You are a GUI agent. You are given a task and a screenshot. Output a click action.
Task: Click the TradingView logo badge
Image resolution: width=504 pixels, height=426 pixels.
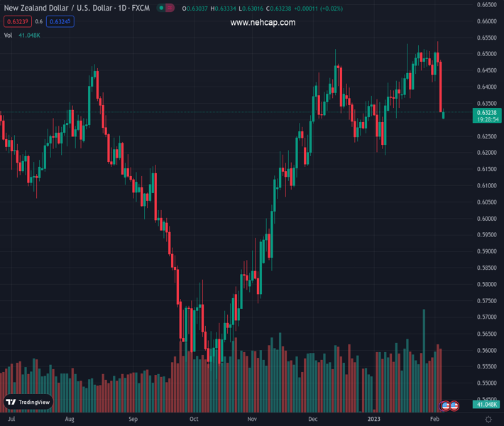[28, 402]
